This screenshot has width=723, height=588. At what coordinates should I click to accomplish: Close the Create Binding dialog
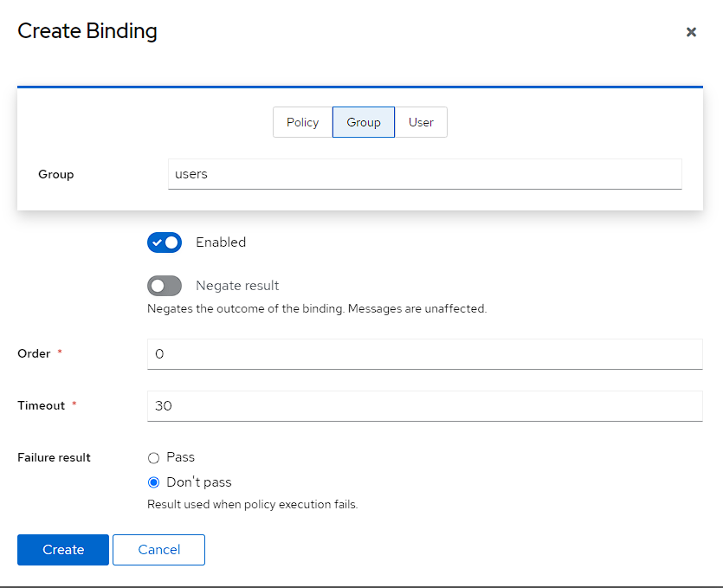click(691, 32)
